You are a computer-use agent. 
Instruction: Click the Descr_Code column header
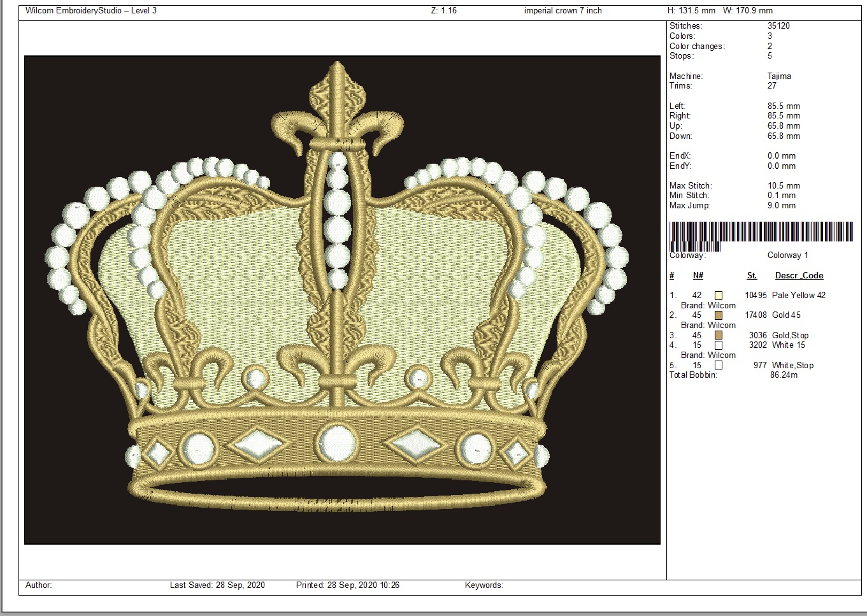click(x=799, y=276)
